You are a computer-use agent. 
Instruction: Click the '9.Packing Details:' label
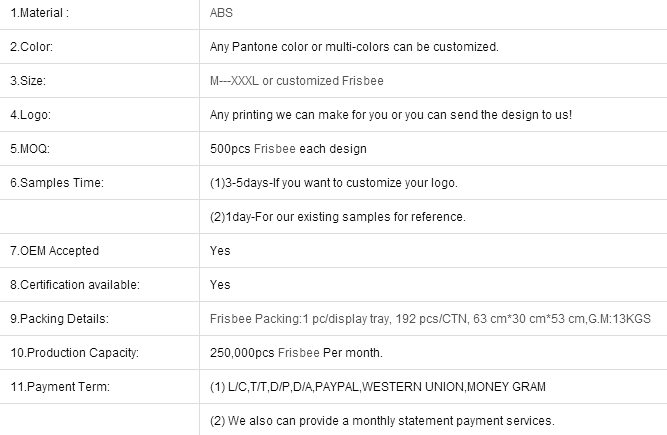(59, 319)
